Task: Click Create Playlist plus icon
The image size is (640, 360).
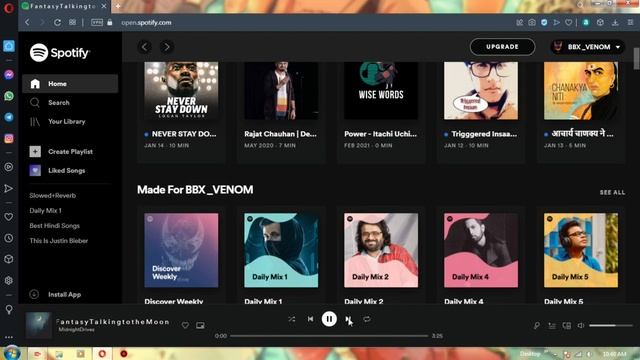Action: pyautogui.click(x=35, y=151)
